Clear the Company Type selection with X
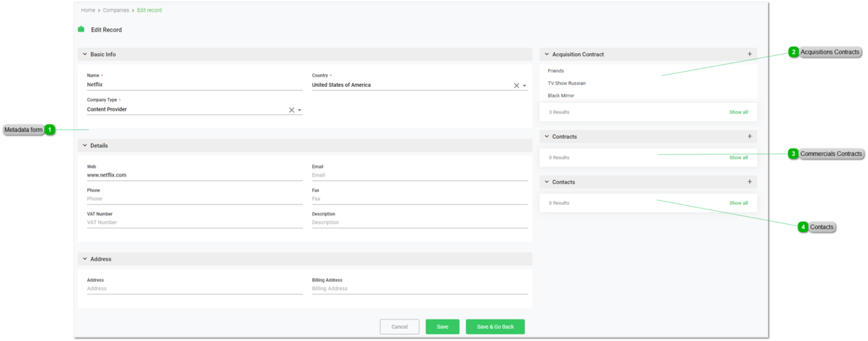Screen dimensions: 868x341 (291, 111)
